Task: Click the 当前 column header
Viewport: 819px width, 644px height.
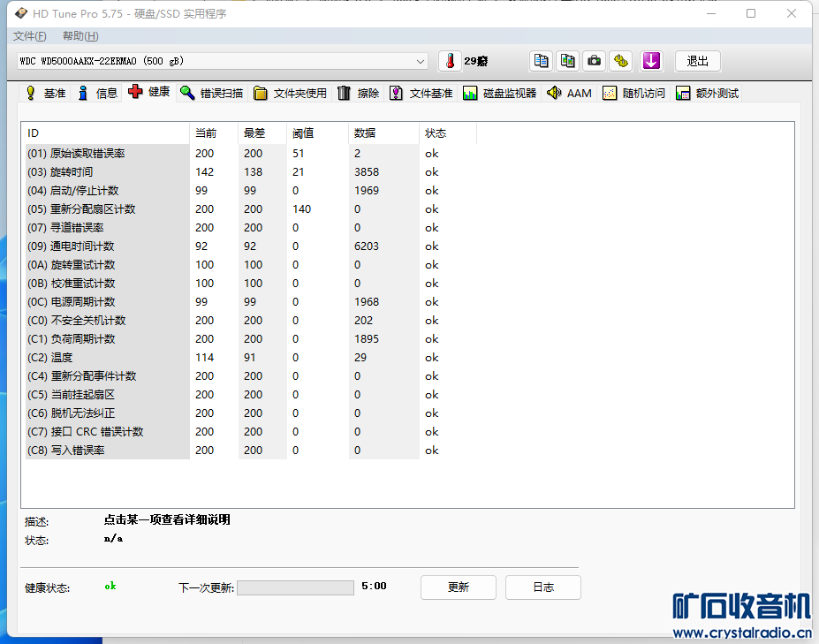Action: coord(214,133)
